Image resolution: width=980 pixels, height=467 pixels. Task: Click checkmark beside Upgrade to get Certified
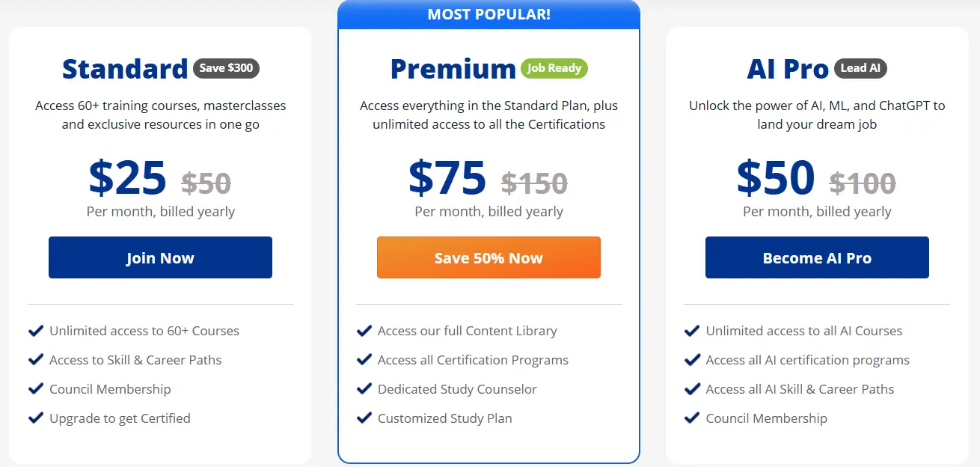point(35,418)
